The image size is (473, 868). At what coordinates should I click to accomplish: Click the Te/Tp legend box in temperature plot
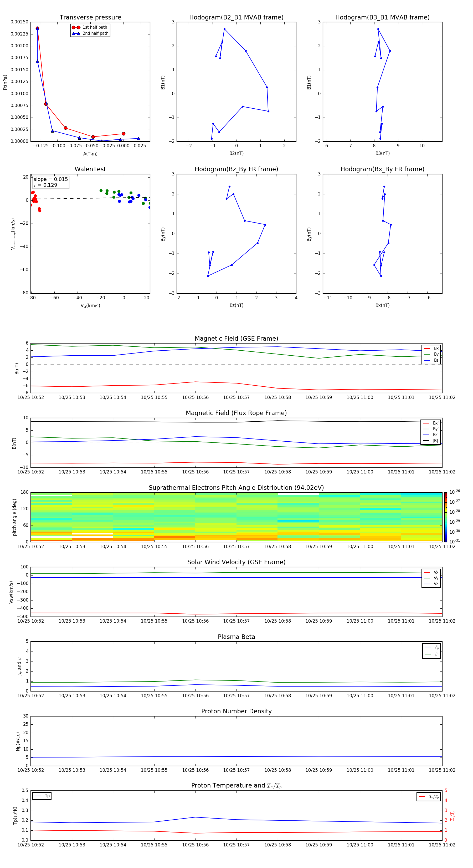click(429, 796)
